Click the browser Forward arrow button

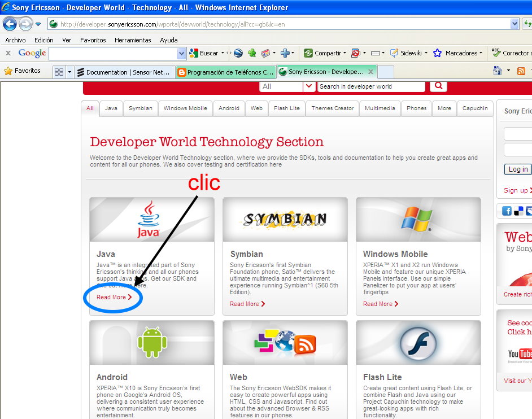[25, 24]
